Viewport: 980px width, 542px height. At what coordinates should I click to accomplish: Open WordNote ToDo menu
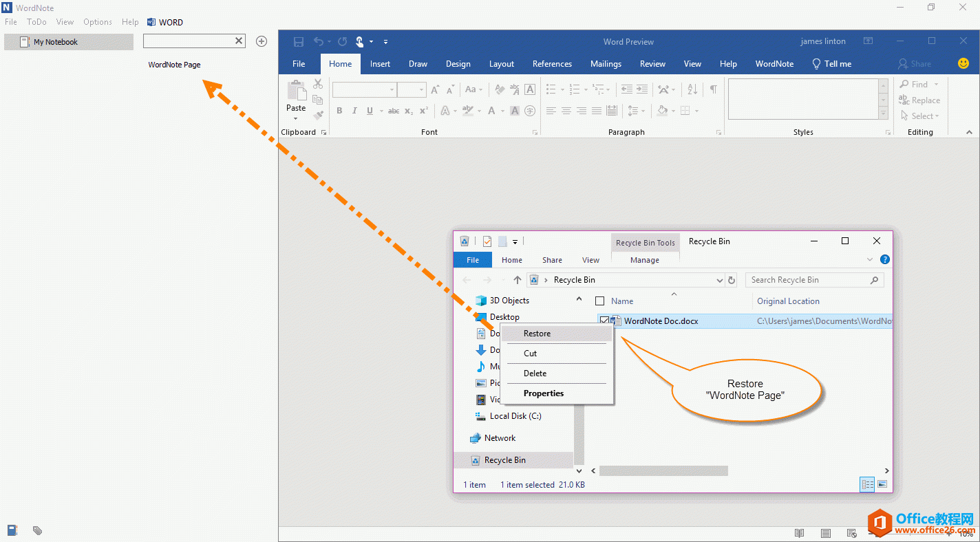tap(36, 22)
